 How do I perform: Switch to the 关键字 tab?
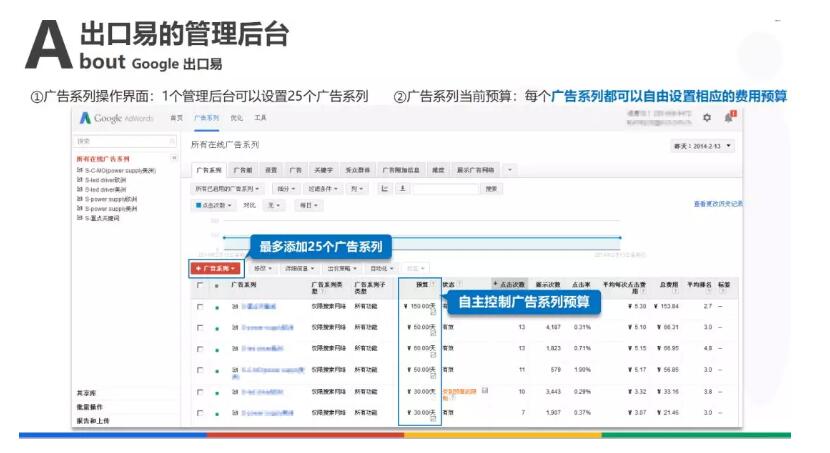click(324, 170)
